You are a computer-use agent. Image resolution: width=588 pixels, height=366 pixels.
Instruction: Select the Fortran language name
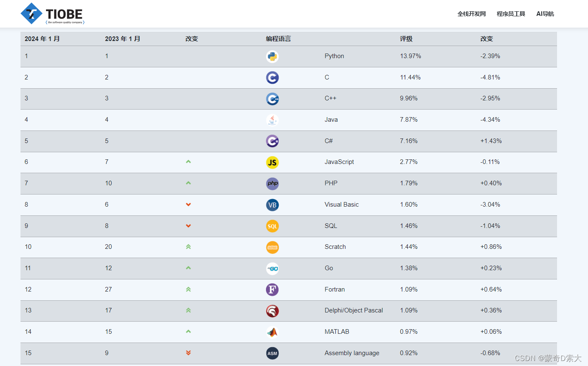click(x=335, y=289)
